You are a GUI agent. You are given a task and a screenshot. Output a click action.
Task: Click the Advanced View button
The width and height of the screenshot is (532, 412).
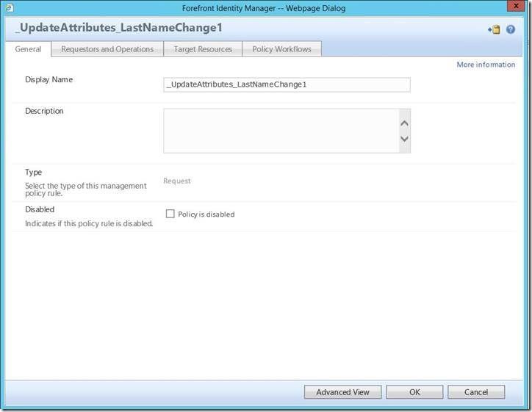[342, 392]
